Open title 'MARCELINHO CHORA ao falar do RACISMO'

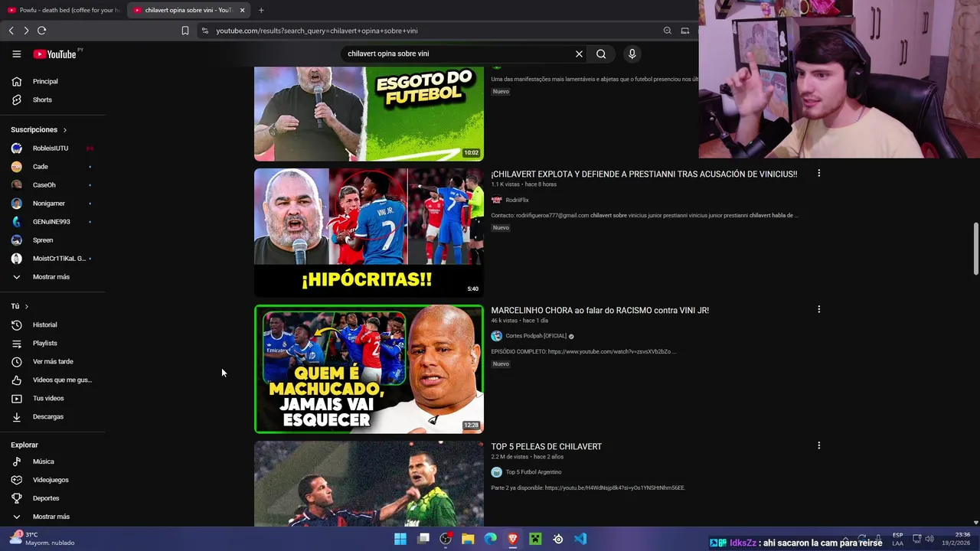click(599, 311)
